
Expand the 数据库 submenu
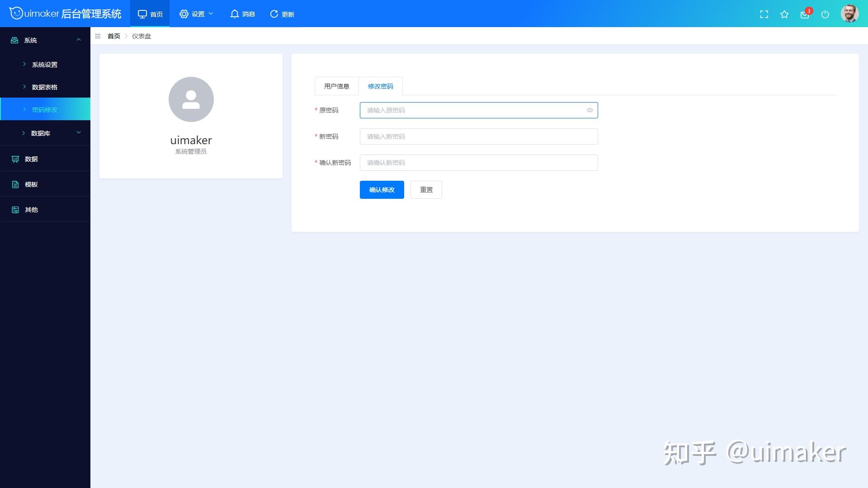45,133
